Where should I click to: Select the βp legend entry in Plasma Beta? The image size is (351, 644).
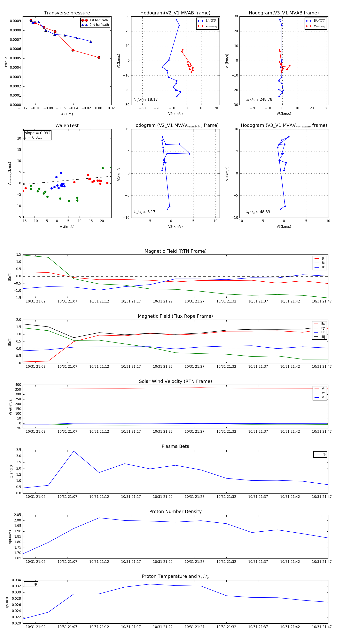point(320,454)
